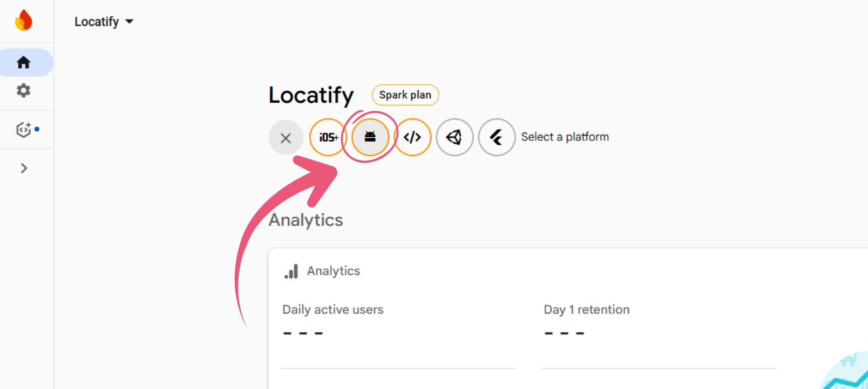Image resolution: width=868 pixels, height=389 pixels.
Task: Click the Daily active users label
Action: [x=333, y=310]
